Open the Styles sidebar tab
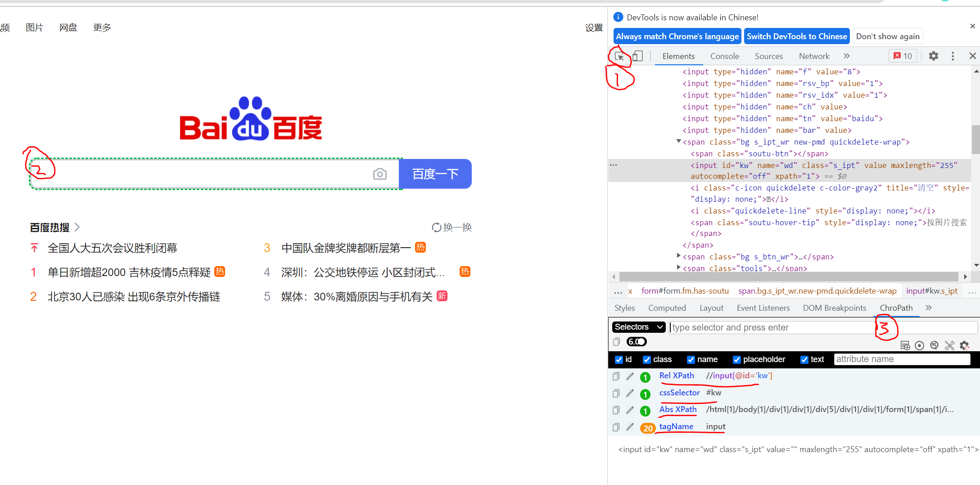Screen dimensions: 980x485 click(625, 308)
